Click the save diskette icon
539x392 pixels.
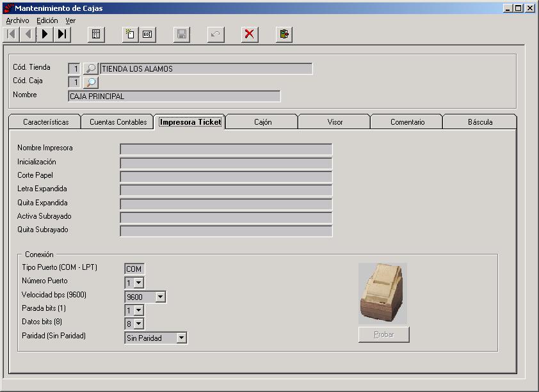coord(182,35)
